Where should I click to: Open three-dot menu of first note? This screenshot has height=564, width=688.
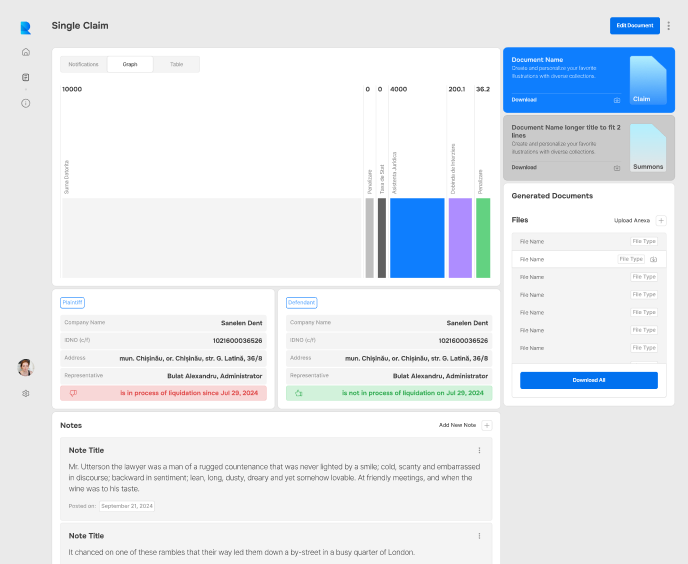pos(479,450)
